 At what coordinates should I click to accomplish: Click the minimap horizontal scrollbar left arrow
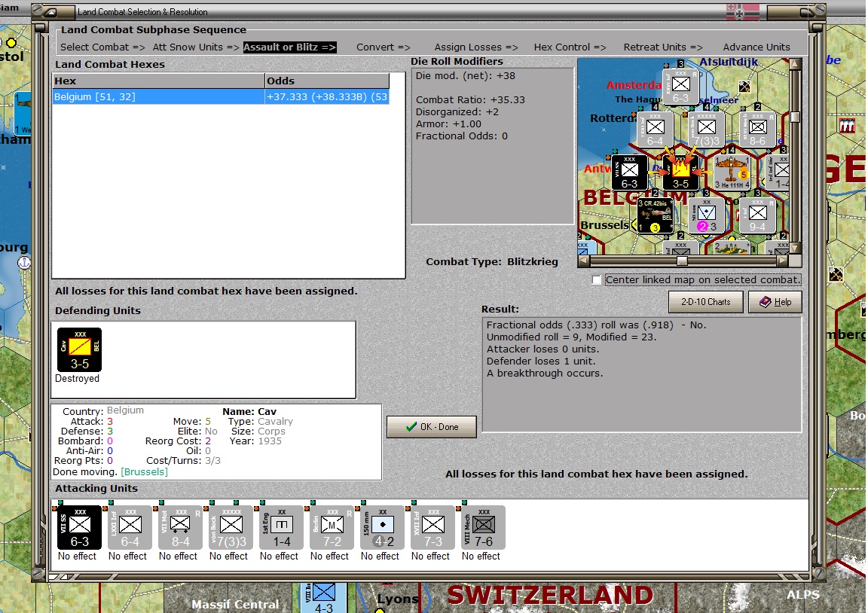tap(583, 260)
